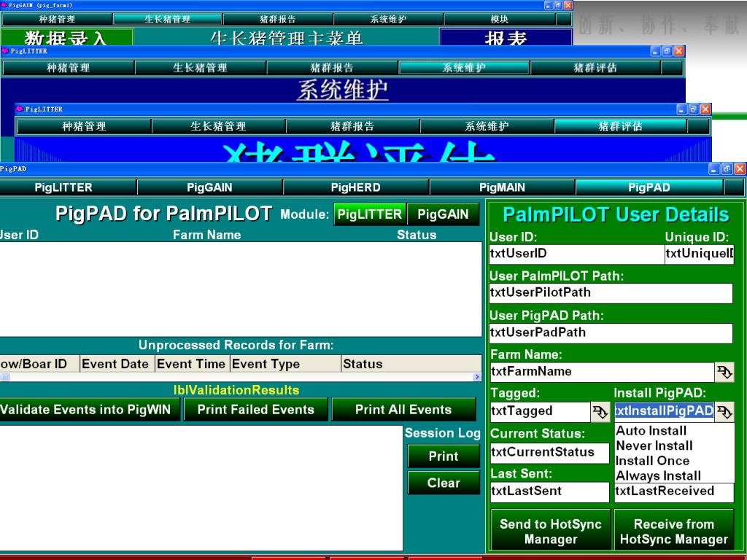Click the txtInstallPigPAD combo field
The width and height of the screenshot is (747, 560).
coord(664,411)
